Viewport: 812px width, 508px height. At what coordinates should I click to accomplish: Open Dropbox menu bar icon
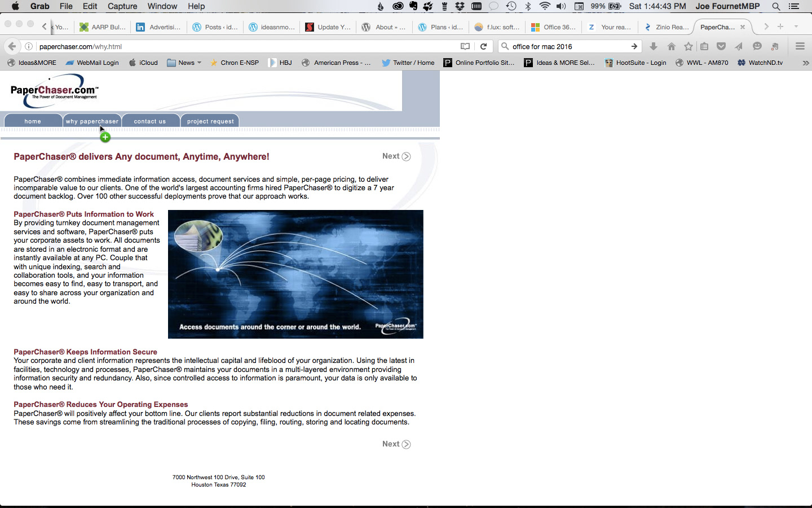coord(460,6)
